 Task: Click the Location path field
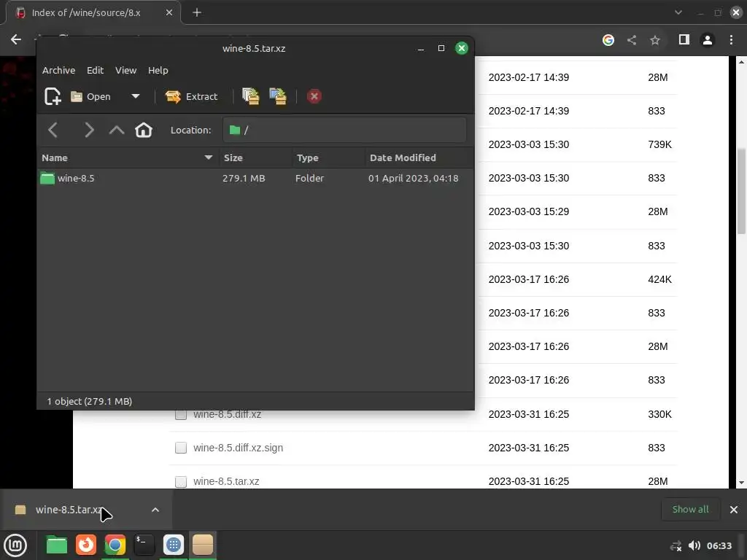coord(344,130)
